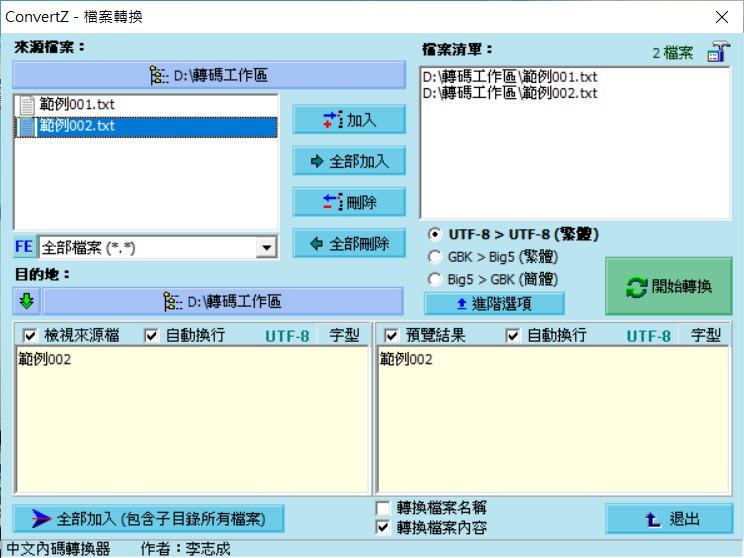Click the 全部檔案 (*.*) filter text field
The image size is (744, 558).
[x=148, y=247]
